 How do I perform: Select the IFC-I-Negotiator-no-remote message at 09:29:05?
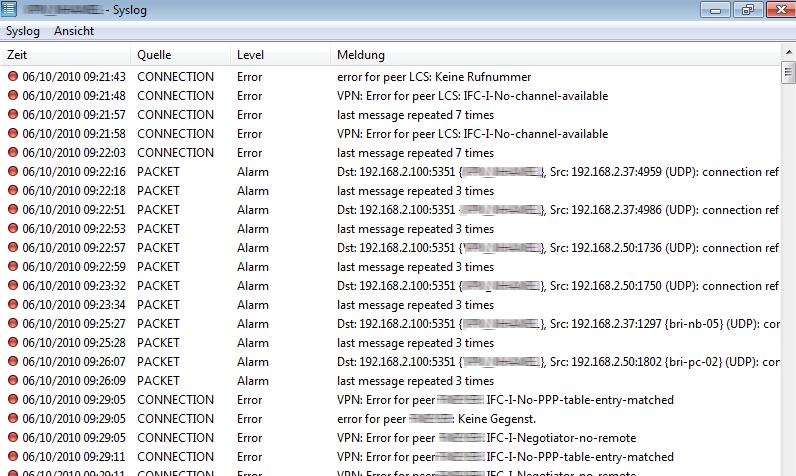click(486, 438)
